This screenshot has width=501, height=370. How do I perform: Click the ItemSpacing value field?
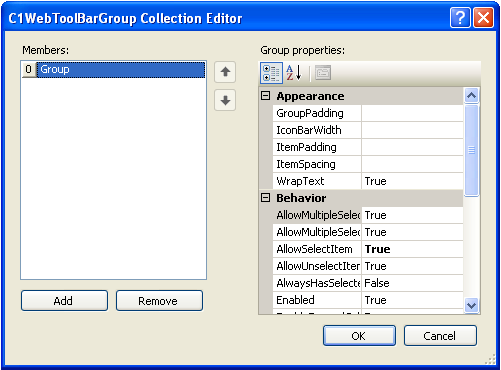tap(412, 164)
